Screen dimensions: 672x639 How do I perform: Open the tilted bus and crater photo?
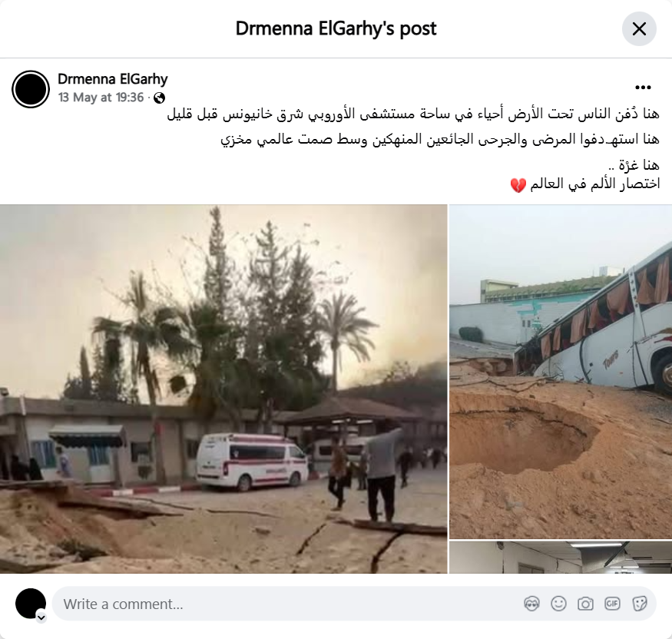[x=561, y=372]
